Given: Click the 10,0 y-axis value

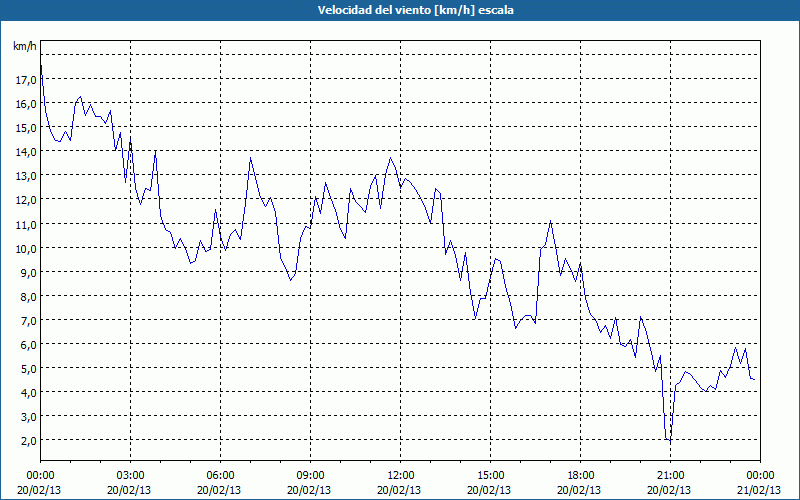Looking at the screenshot, I should coord(26,248).
